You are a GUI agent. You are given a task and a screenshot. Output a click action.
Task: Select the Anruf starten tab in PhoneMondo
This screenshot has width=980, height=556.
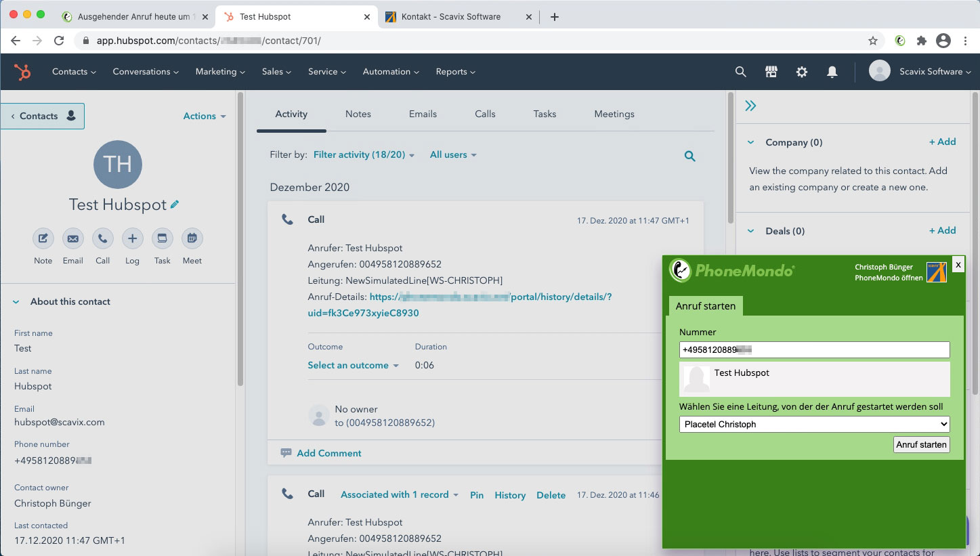706,306
